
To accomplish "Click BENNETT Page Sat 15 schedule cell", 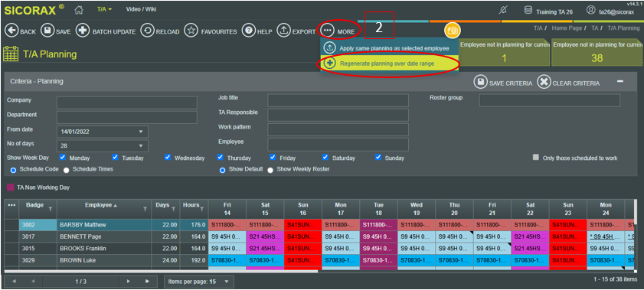I will [x=265, y=236].
